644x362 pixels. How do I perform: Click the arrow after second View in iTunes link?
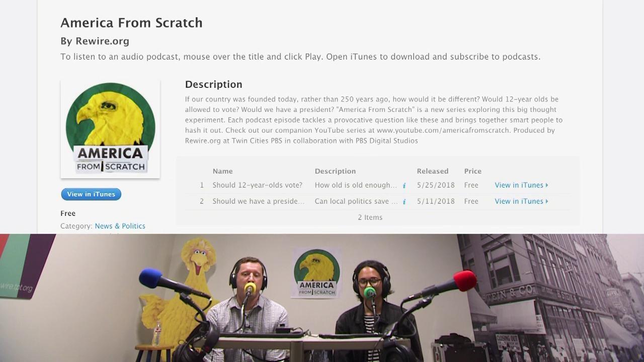point(547,202)
